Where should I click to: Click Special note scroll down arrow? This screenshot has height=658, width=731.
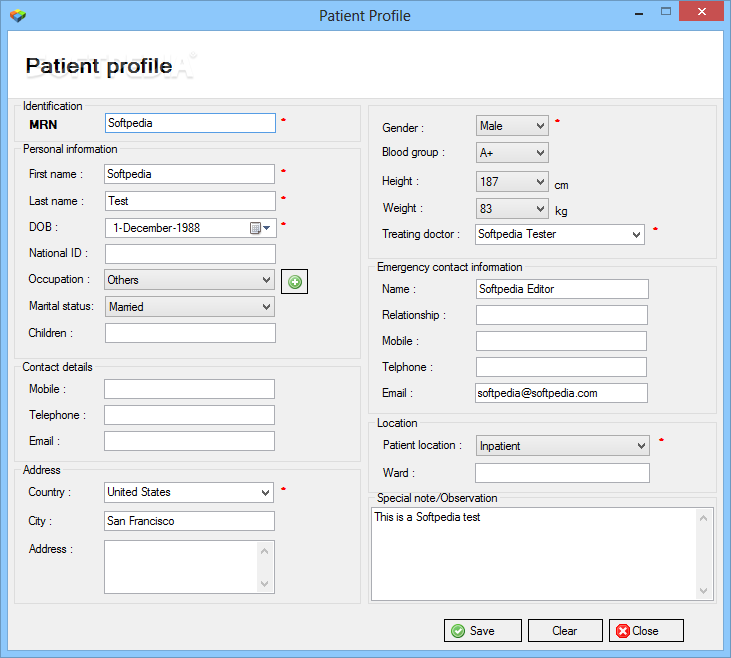pos(703,591)
